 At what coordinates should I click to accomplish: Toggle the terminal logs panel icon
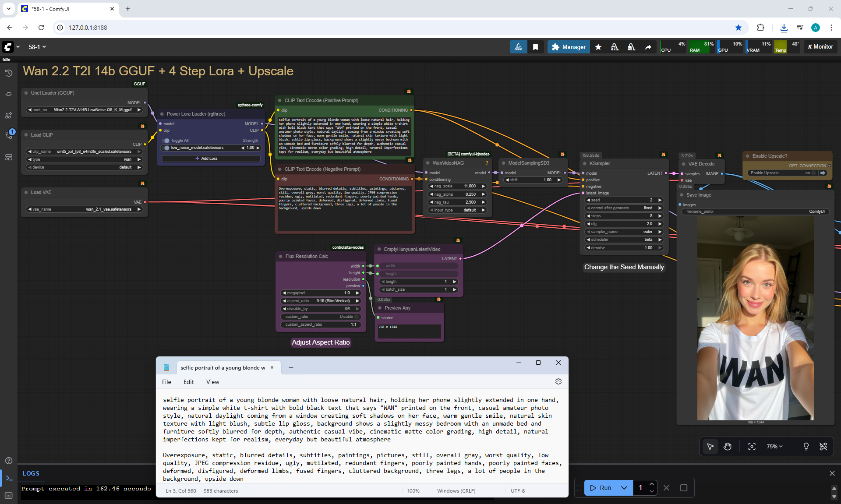pyautogui.click(x=9, y=478)
